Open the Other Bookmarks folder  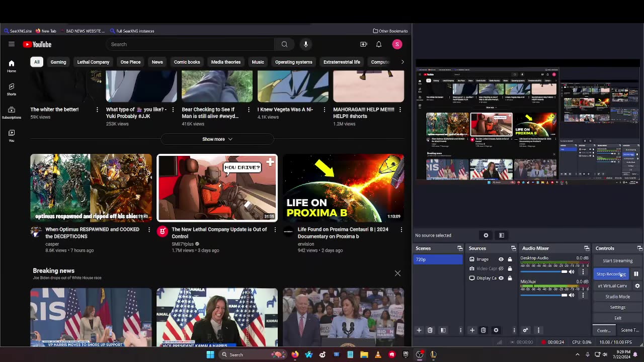tap(390, 31)
